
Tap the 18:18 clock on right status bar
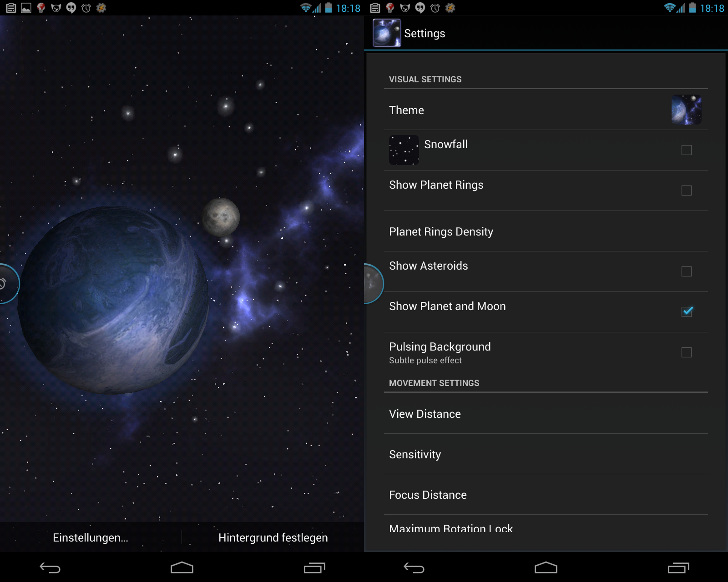[712, 8]
